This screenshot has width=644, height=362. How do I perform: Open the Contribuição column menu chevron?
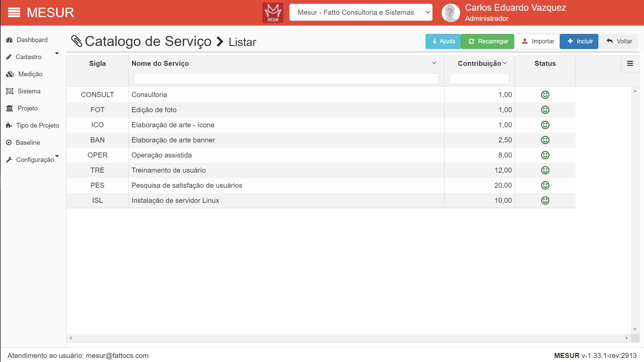click(x=505, y=63)
